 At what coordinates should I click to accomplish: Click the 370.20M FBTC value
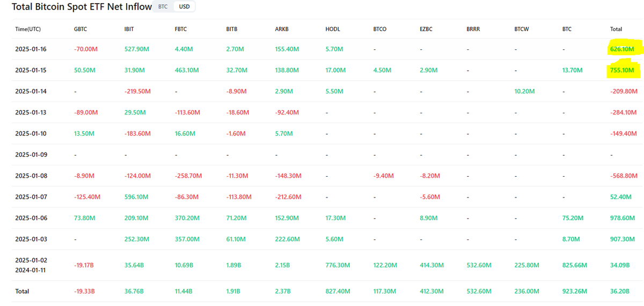point(187,218)
